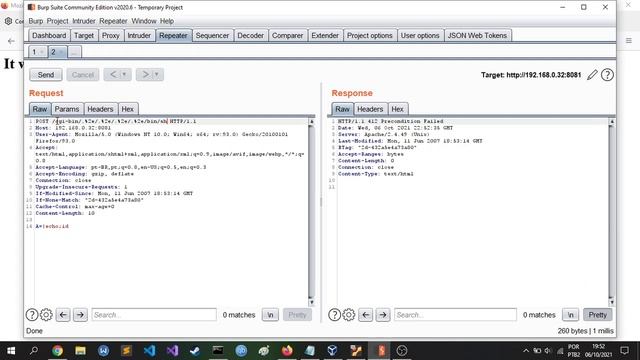Open the Window menu
The image size is (640, 360).
pyautogui.click(x=144, y=21)
